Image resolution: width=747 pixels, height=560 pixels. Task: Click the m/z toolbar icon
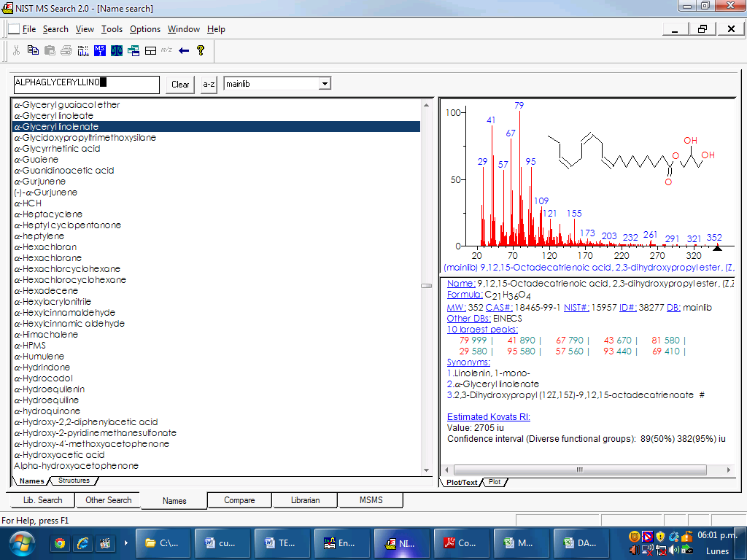[x=166, y=50]
